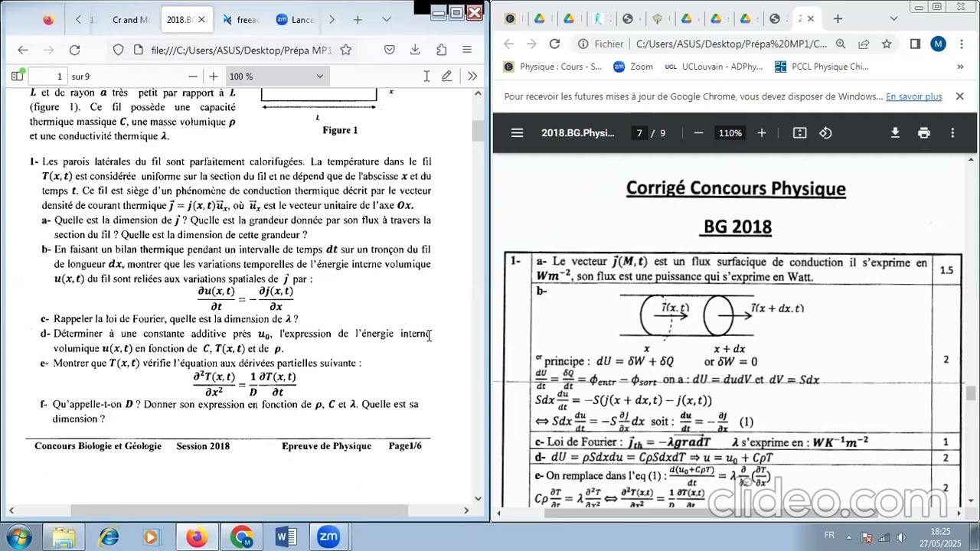The width and height of the screenshot is (980, 551).
Task: Open Pocket save icon in Firefox
Action: (390, 50)
